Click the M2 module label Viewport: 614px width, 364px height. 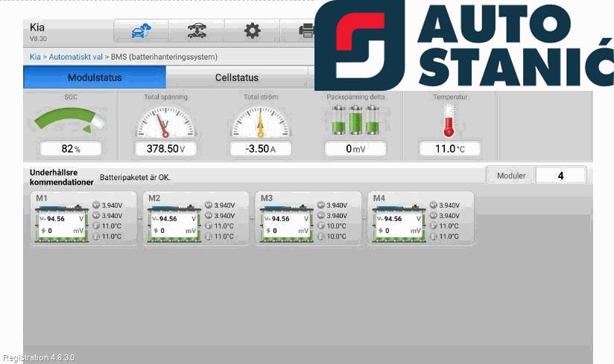[154, 198]
